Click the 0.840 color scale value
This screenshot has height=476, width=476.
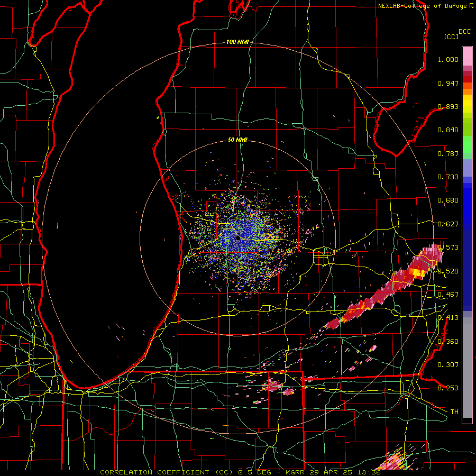(x=448, y=130)
